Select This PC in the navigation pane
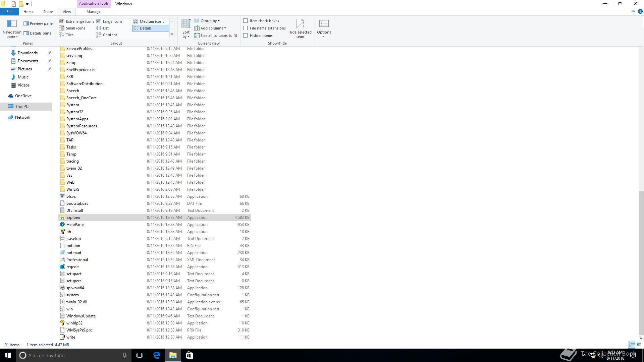This screenshot has height=362, width=644. click(22, 107)
